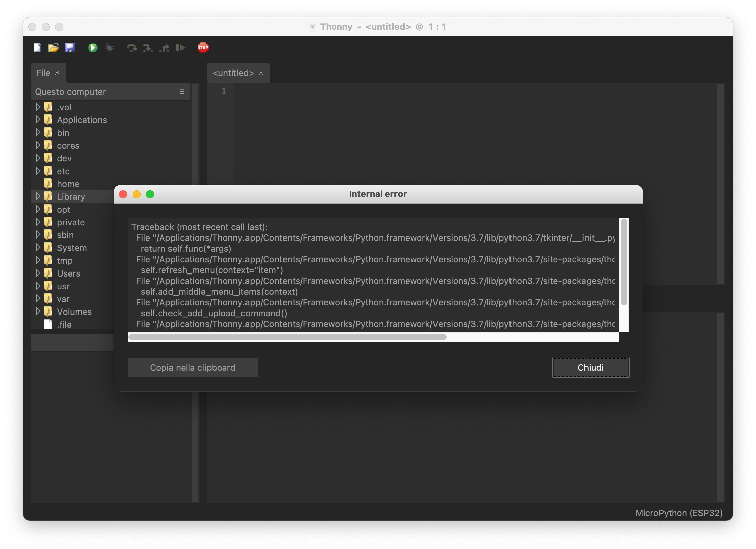Click the traceback horizontal scrollbar thumb

[x=288, y=337]
